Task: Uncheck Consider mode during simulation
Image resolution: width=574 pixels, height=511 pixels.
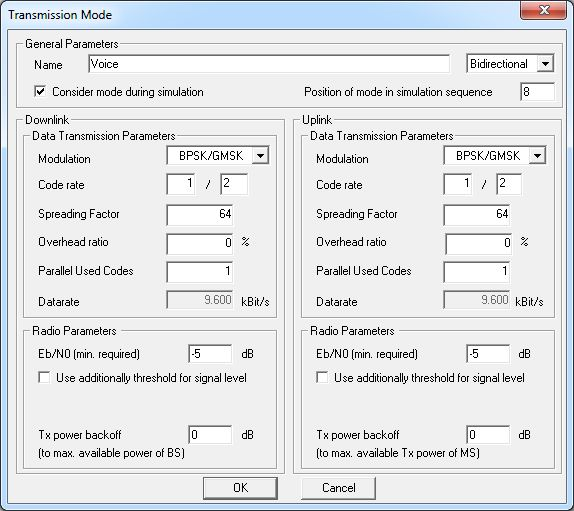Action: [40, 91]
